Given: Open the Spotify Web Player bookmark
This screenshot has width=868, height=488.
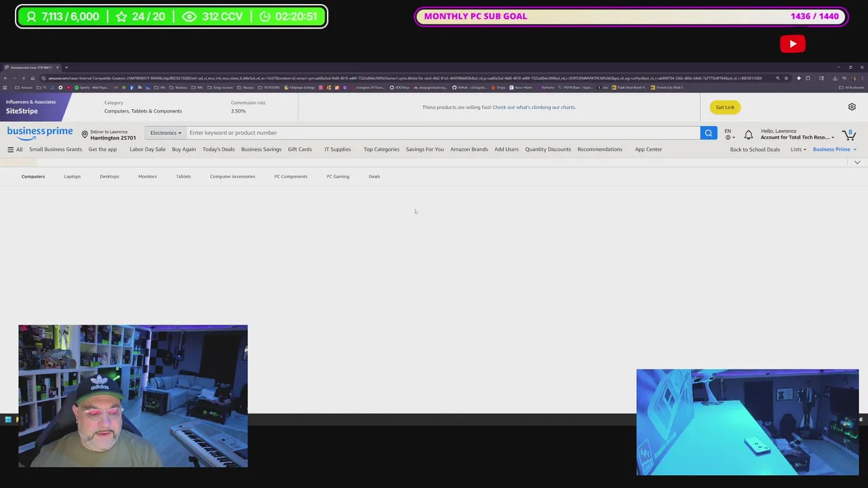Looking at the screenshot, I should point(93,87).
